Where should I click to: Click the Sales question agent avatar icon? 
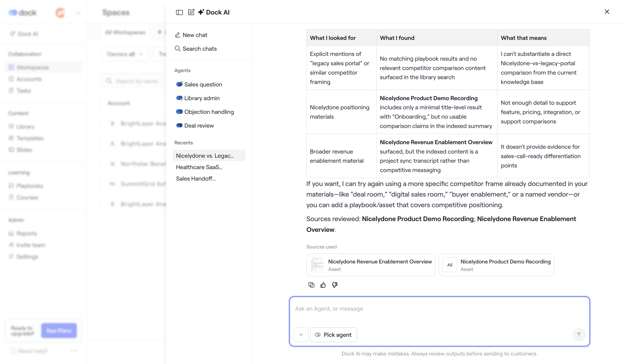(179, 84)
